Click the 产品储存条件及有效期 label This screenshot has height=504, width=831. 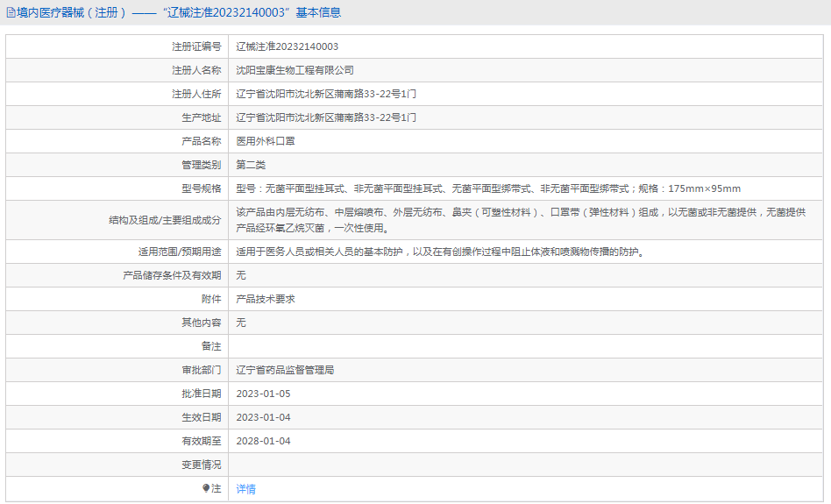pyautogui.click(x=172, y=275)
